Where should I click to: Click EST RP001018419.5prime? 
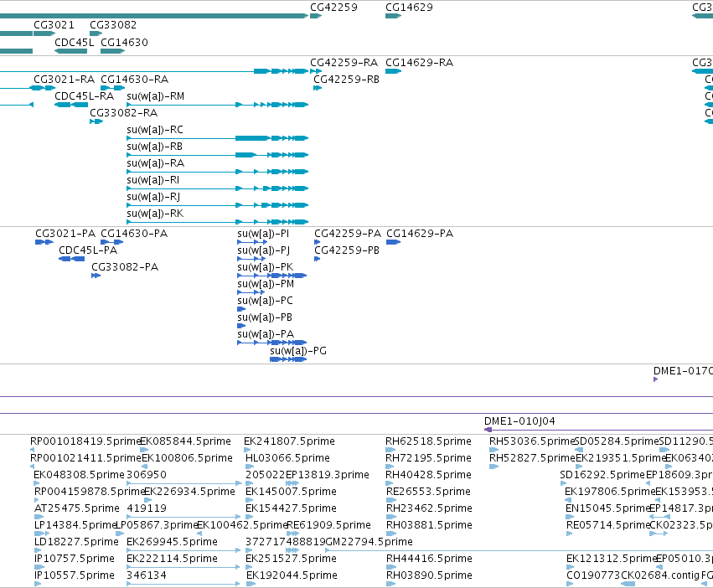[85, 441]
